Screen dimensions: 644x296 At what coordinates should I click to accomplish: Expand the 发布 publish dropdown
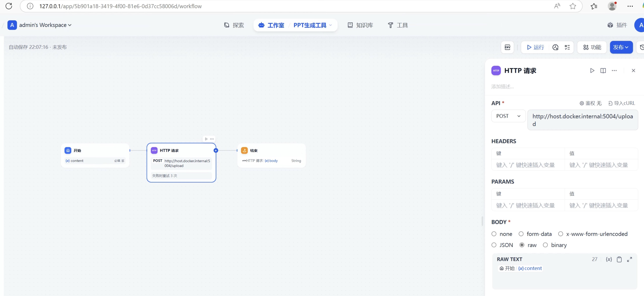click(x=621, y=47)
